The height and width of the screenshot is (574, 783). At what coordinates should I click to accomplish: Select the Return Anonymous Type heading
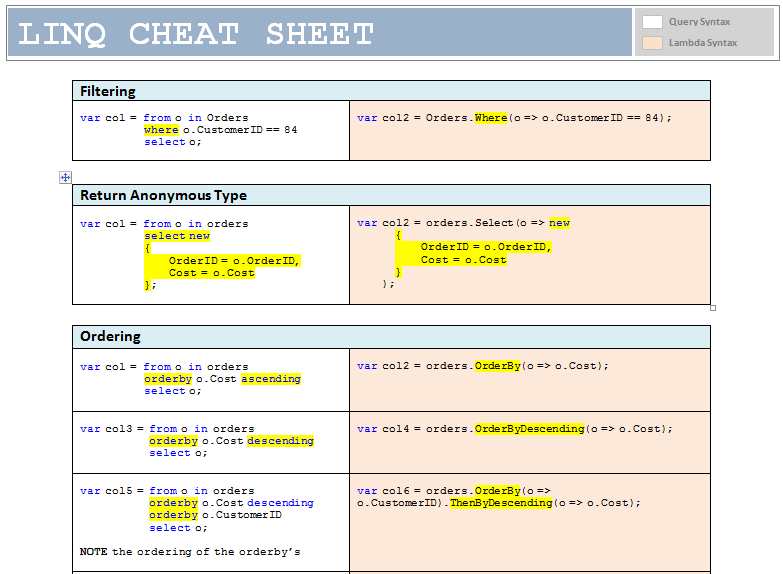[163, 195]
